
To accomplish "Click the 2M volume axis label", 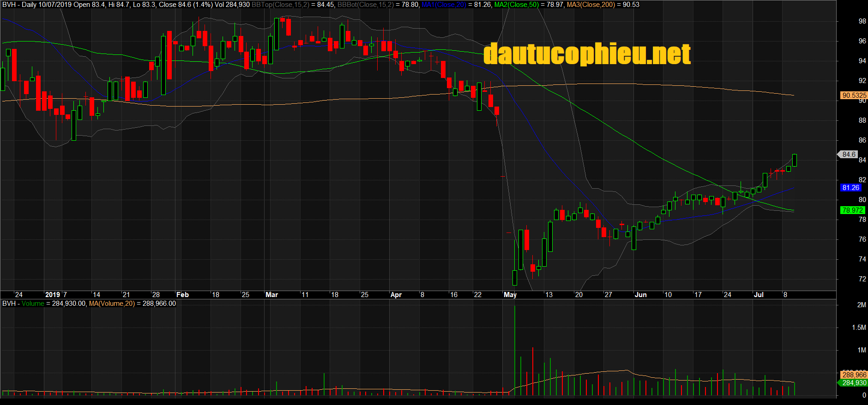I will click(862, 305).
